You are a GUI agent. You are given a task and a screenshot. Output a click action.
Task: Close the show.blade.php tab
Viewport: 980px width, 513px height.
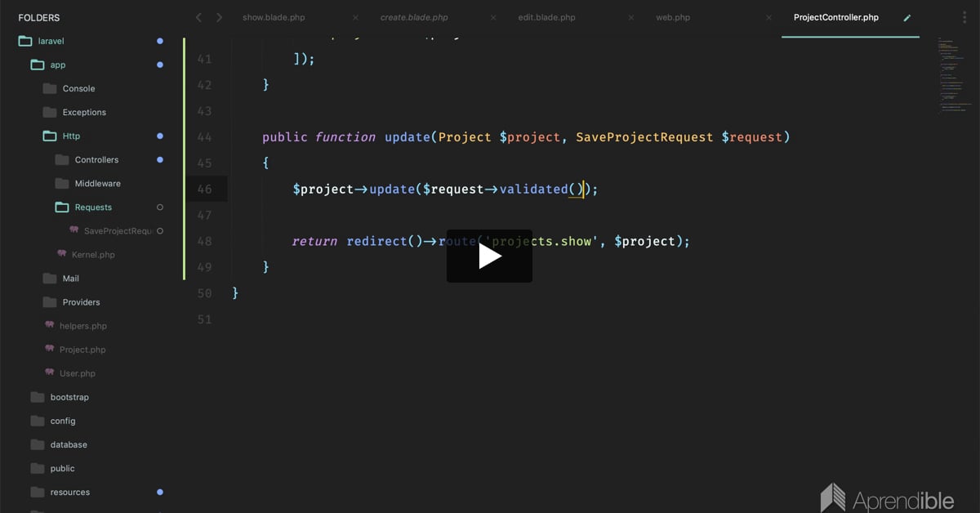(355, 17)
